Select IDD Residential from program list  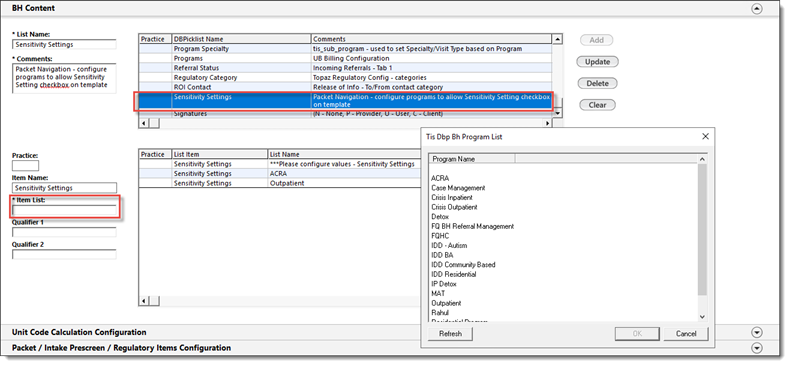(x=453, y=274)
